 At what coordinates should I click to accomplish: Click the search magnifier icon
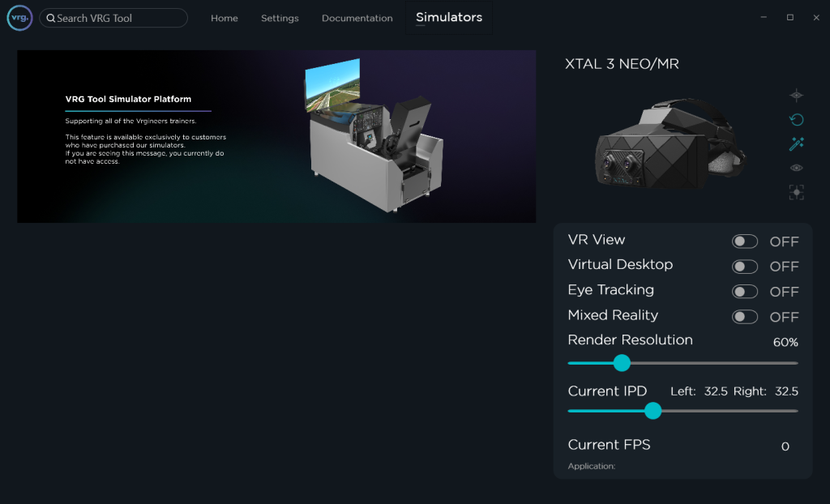coord(51,19)
